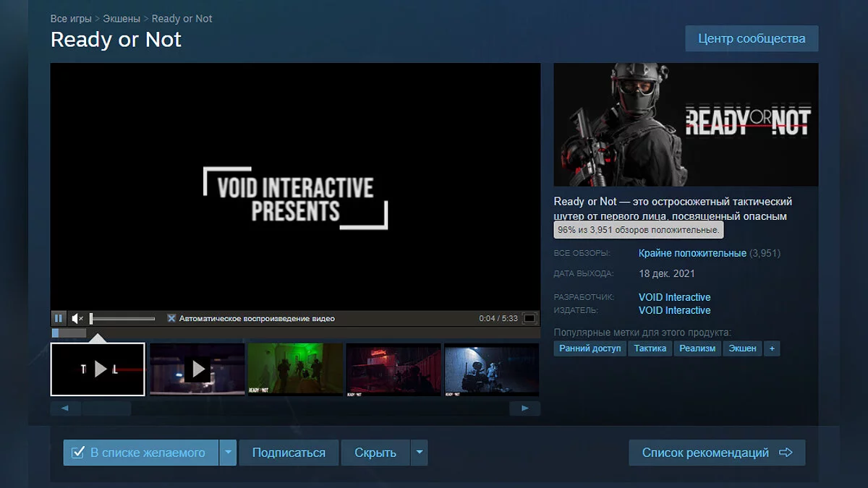Go to 'Экшены' breadcrumb category
Viewport: 868px width, 488px height.
pyautogui.click(x=122, y=19)
